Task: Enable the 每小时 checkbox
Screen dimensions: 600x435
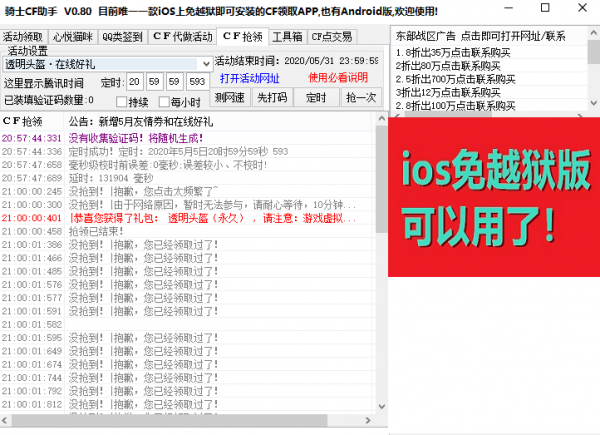Action: (x=164, y=102)
